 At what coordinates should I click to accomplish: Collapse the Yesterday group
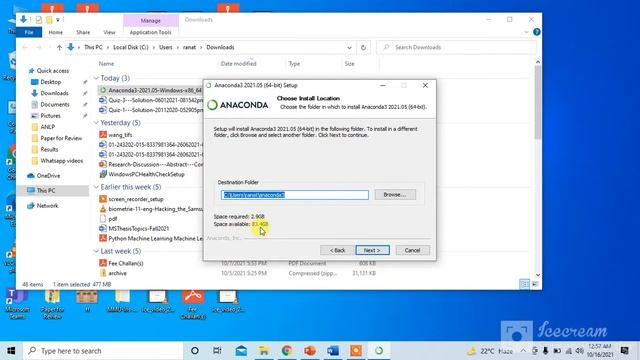[96, 122]
